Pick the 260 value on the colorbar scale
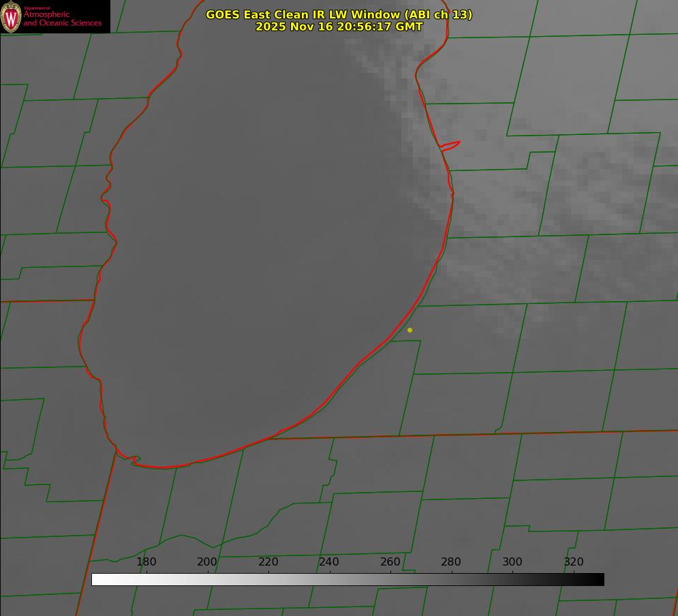The image size is (678, 616). click(x=390, y=562)
